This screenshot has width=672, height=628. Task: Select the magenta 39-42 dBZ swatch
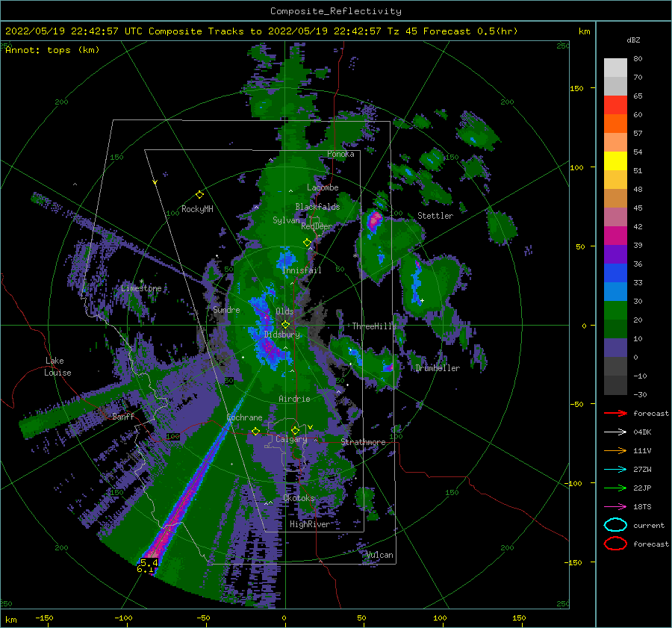615,235
